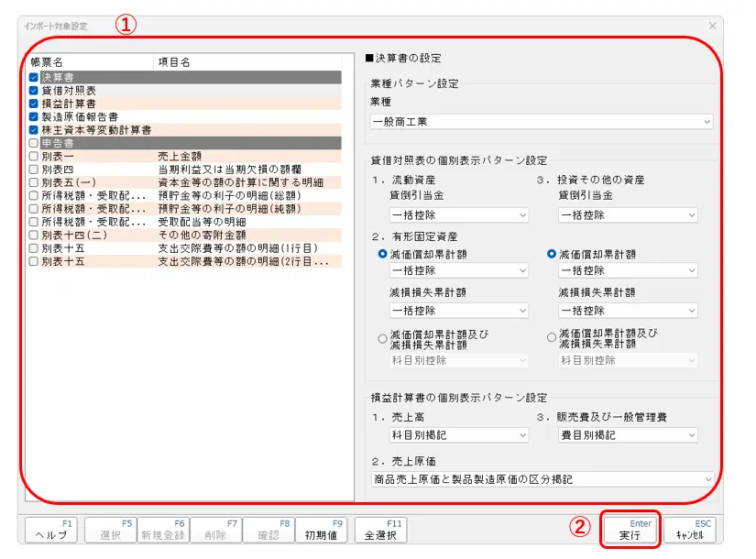Toggle the 貸借対照表 checkbox
The height and width of the screenshot is (559, 756).
point(34,91)
